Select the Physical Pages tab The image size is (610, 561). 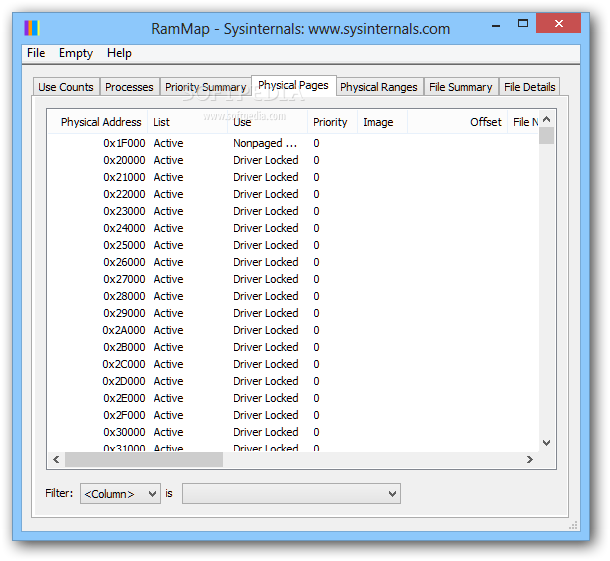(x=294, y=85)
